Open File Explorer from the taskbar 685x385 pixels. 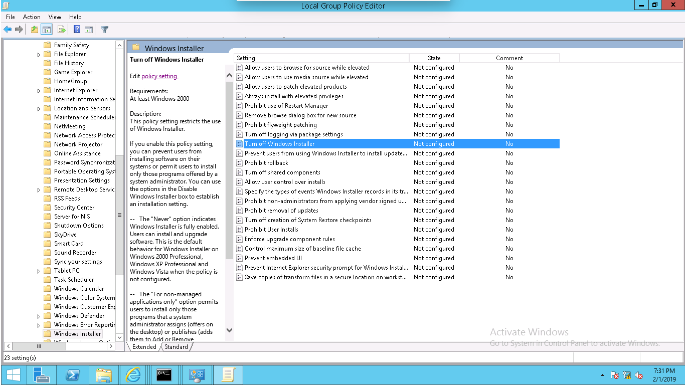104,375
